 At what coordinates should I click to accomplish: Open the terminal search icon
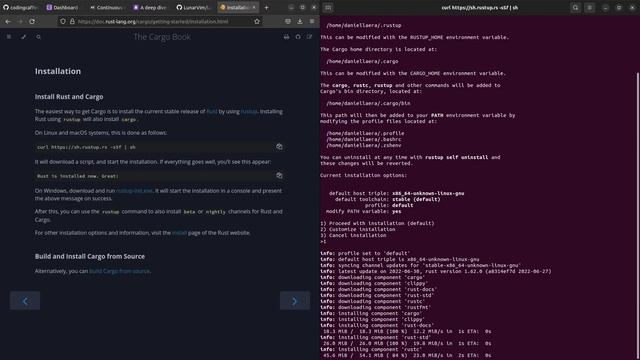coord(575,8)
